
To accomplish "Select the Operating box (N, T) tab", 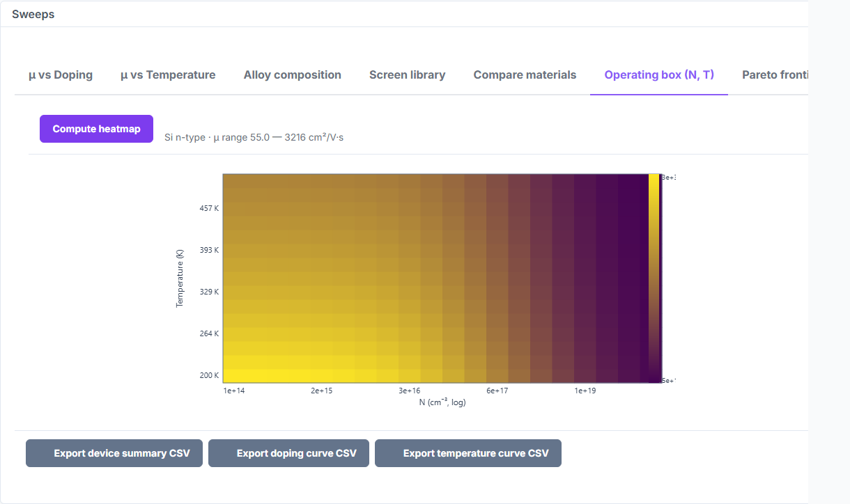I will tap(659, 74).
